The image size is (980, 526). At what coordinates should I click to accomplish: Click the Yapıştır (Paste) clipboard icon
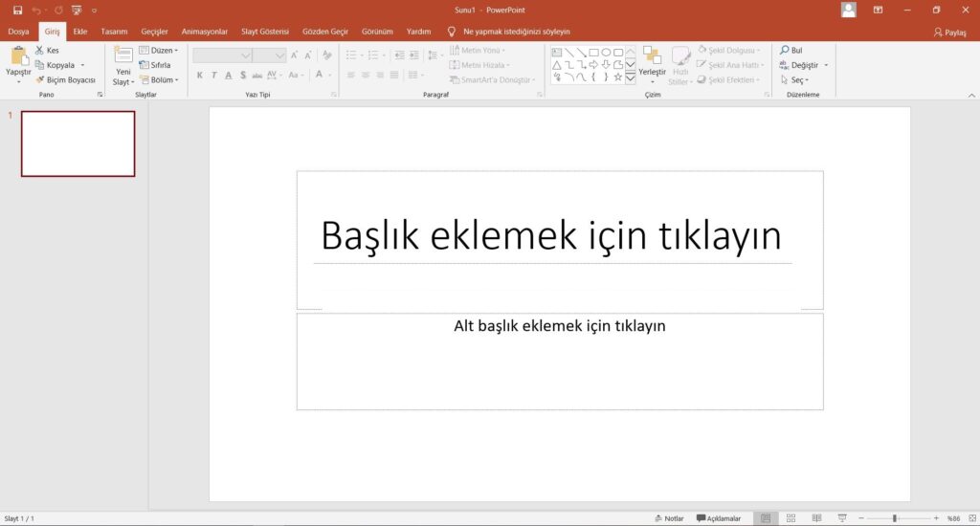18,55
